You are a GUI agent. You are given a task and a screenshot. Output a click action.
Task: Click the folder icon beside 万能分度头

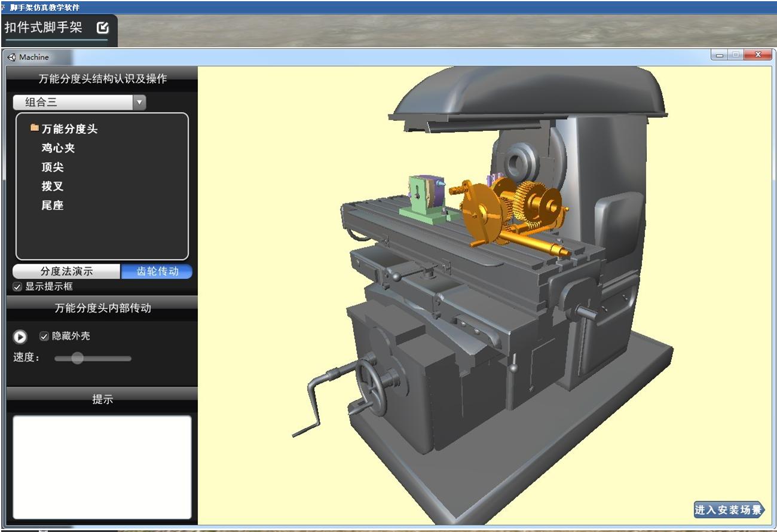(35, 128)
